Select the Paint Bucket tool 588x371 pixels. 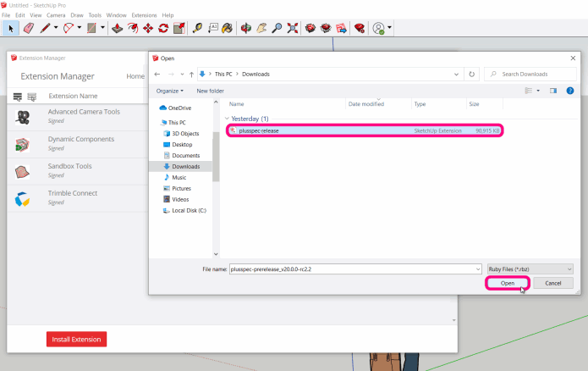coord(228,28)
